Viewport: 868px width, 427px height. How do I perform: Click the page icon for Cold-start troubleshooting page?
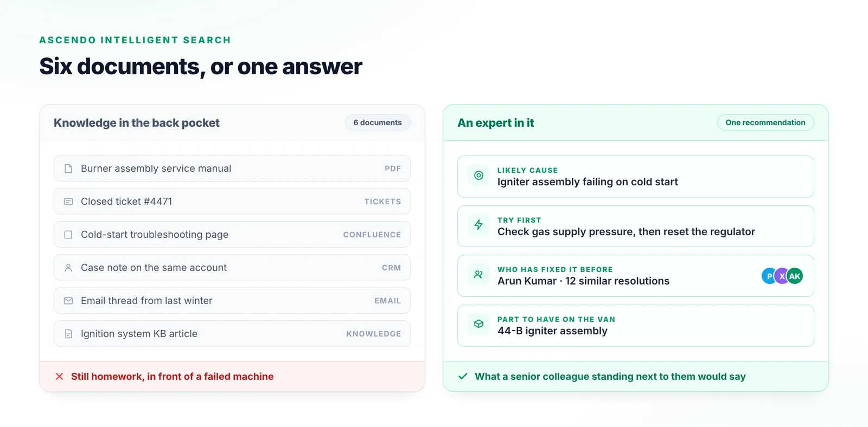pos(68,235)
